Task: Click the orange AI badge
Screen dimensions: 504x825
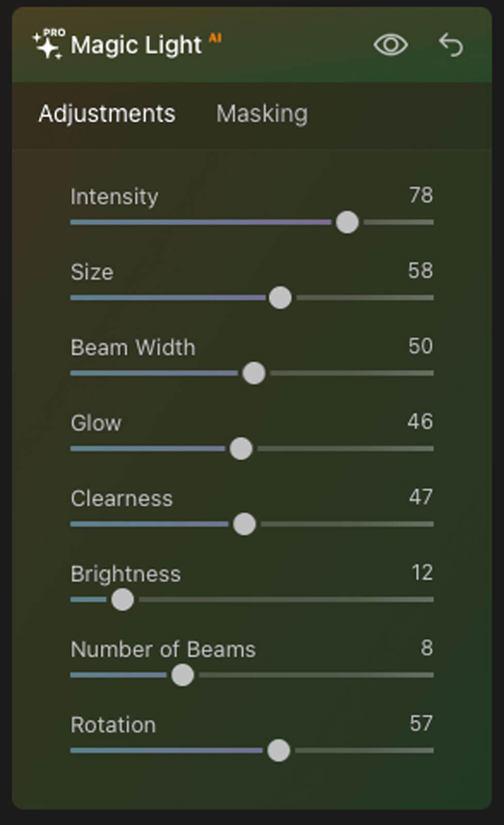Action: coord(215,38)
